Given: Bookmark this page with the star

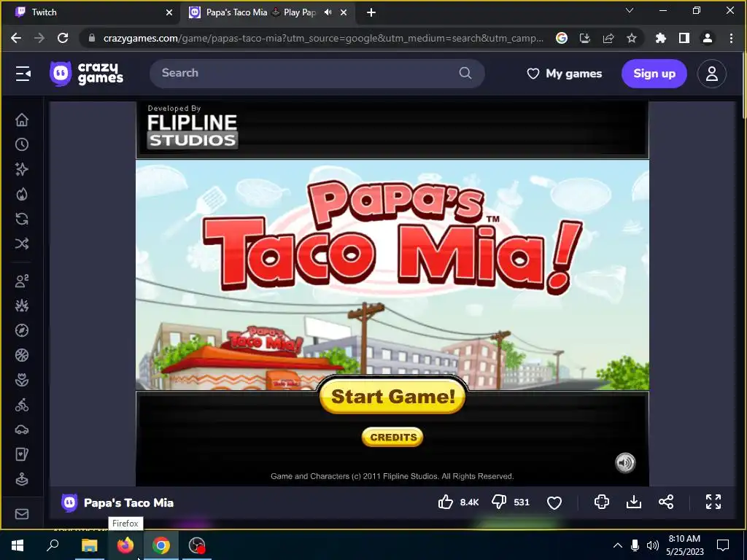Looking at the screenshot, I should pyautogui.click(x=632, y=38).
